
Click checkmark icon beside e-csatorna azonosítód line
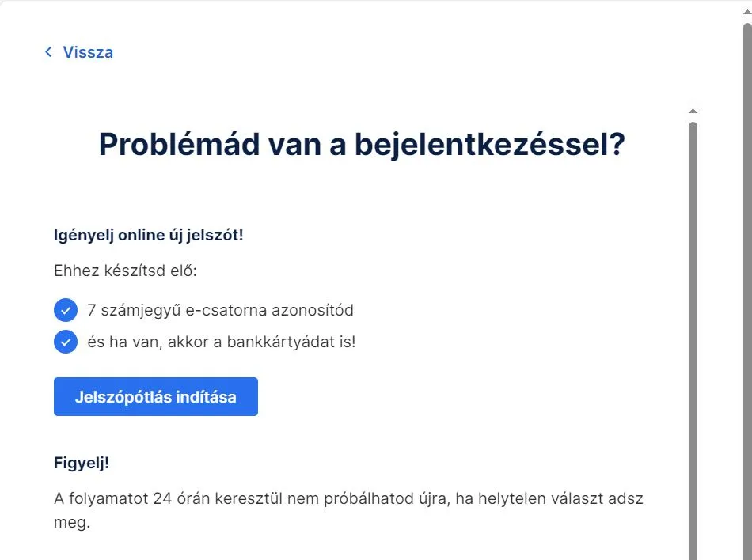65,310
